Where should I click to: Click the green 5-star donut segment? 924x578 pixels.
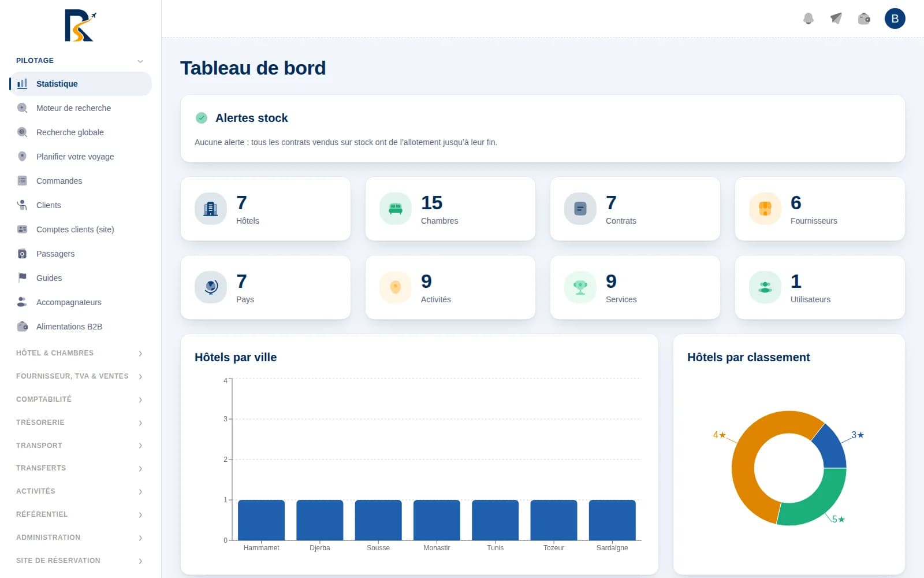817,503
